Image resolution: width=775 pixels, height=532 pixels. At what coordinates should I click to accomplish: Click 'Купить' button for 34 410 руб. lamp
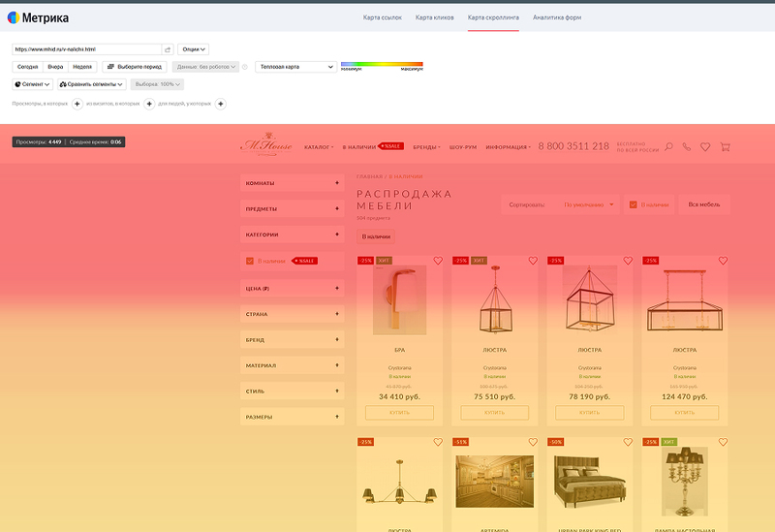(399, 413)
